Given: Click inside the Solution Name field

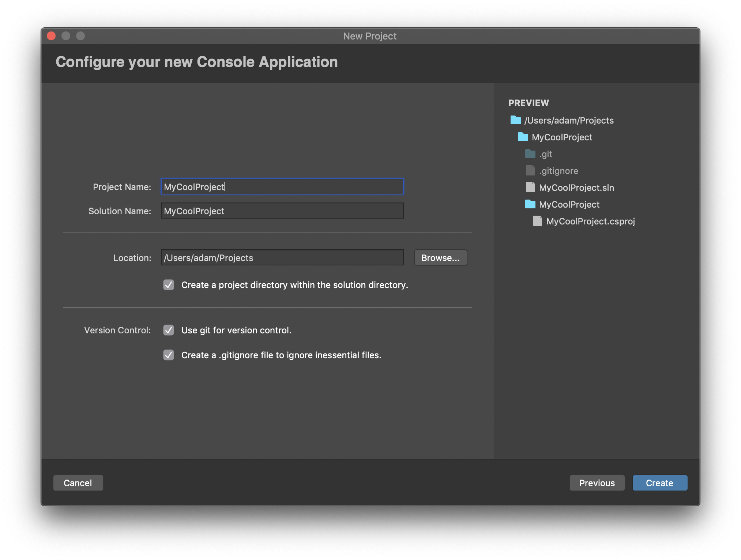Looking at the screenshot, I should coord(282,211).
